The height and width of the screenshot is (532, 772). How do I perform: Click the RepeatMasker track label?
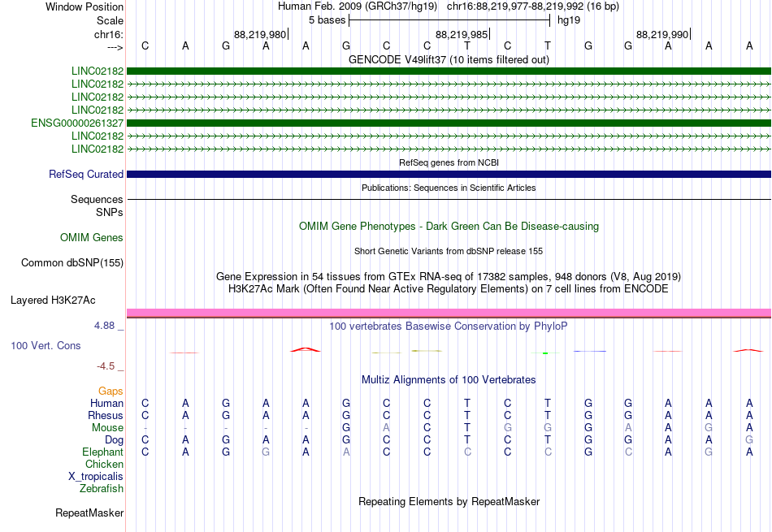(89, 513)
